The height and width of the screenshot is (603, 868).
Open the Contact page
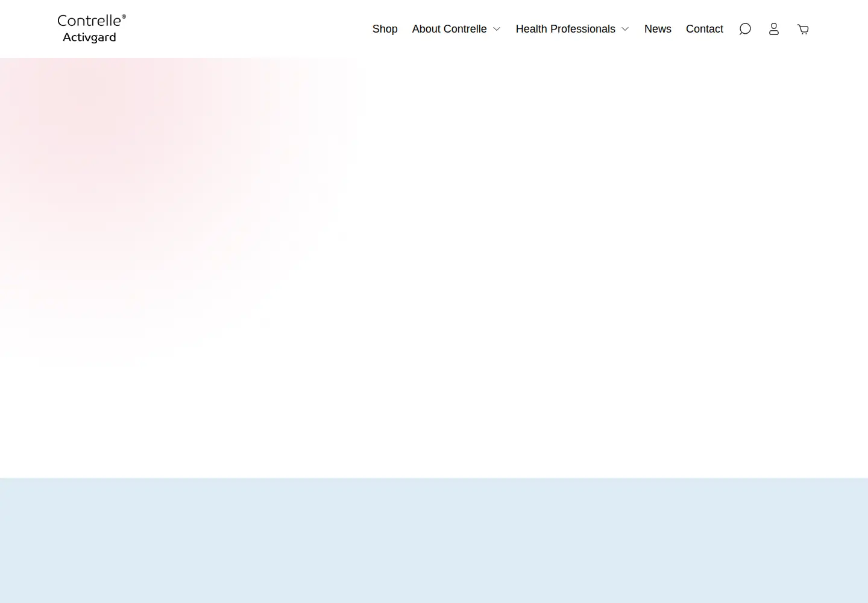pyautogui.click(x=704, y=29)
